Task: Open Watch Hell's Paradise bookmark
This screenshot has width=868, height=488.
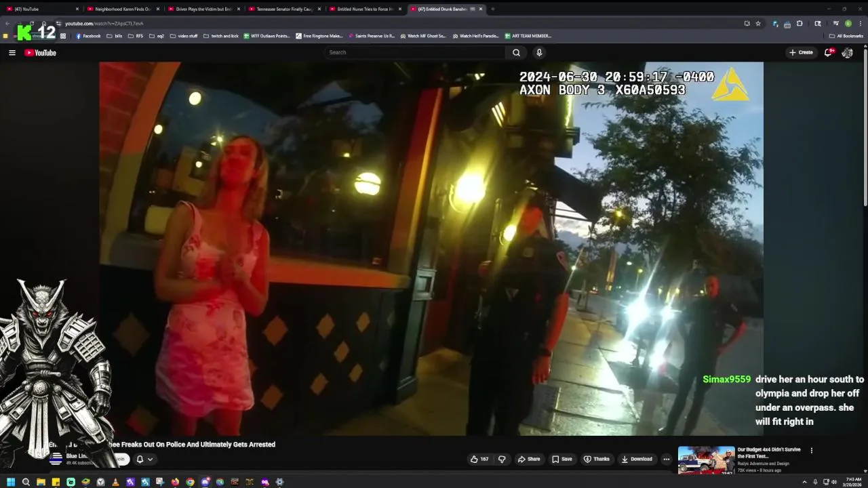Action: [475, 36]
